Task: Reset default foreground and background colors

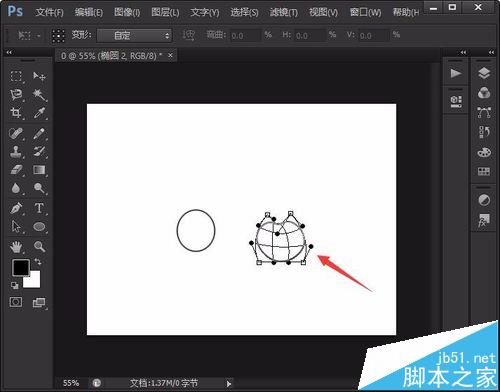Action: click(14, 285)
